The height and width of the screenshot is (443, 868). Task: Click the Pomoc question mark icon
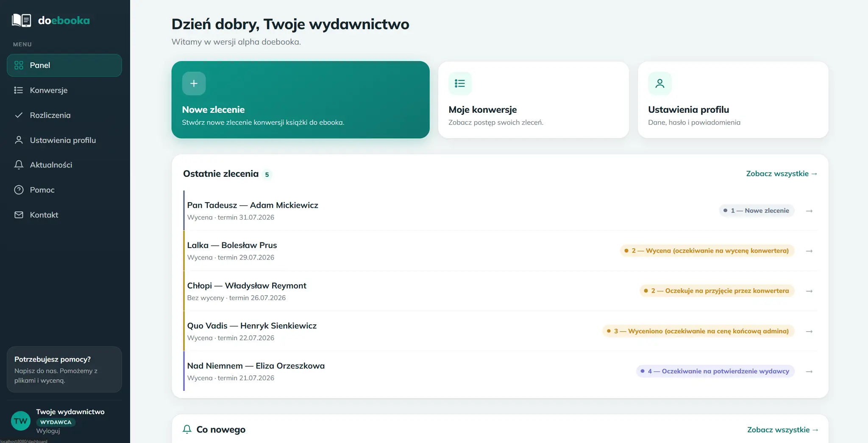[19, 190]
